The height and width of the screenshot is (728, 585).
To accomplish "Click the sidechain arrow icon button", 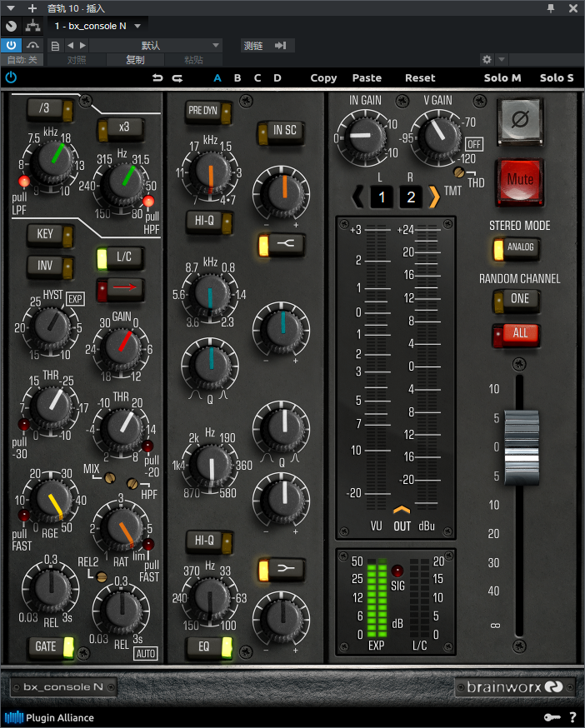I will pyautogui.click(x=281, y=46).
